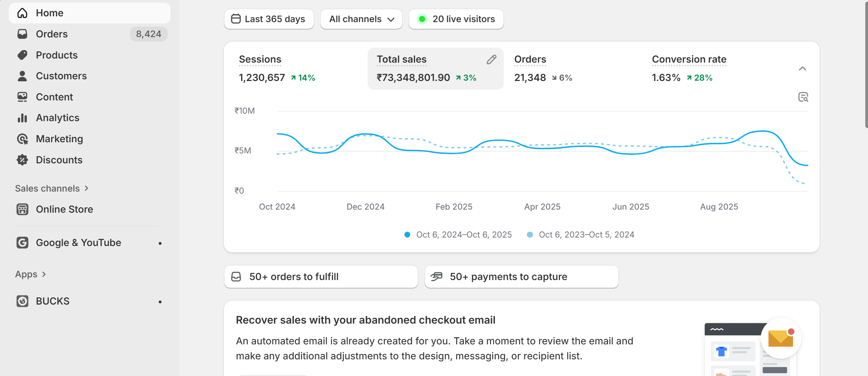Click the Last 365 days date picker
Viewport: 868px width, 376px height.
pyautogui.click(x=269, y=19)
